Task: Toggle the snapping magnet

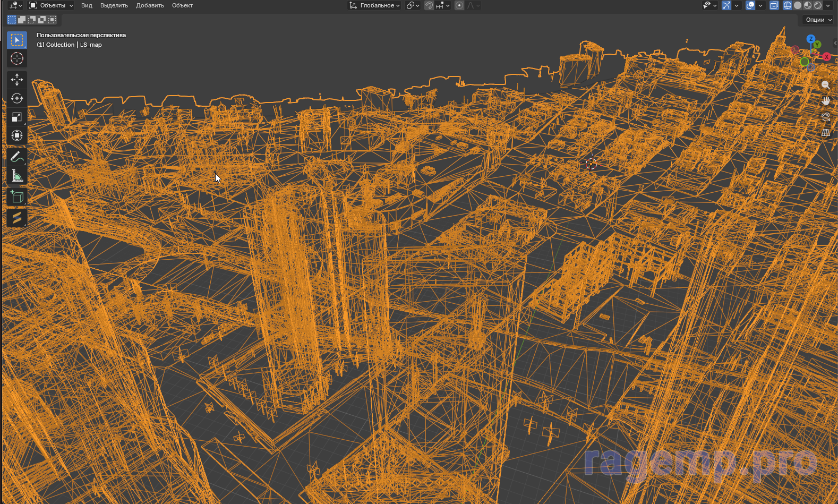Action: click(429, 5)
